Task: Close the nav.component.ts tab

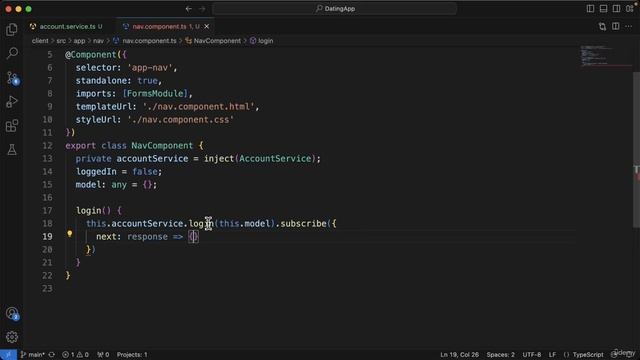Action: click(x=207, y=27)
